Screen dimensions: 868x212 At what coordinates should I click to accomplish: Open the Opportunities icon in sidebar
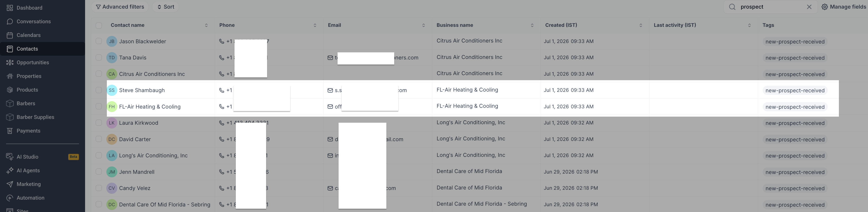pos(10,62)
